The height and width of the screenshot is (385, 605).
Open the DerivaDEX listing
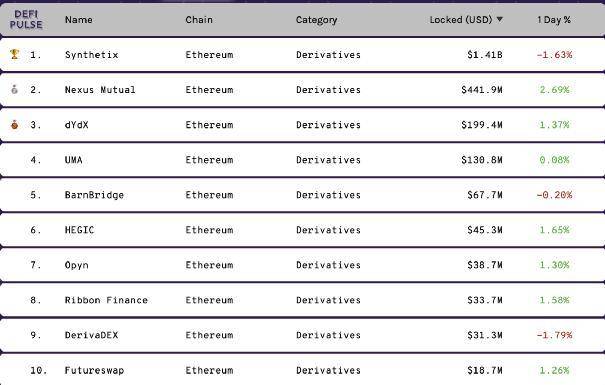click(x=91, y=335)
